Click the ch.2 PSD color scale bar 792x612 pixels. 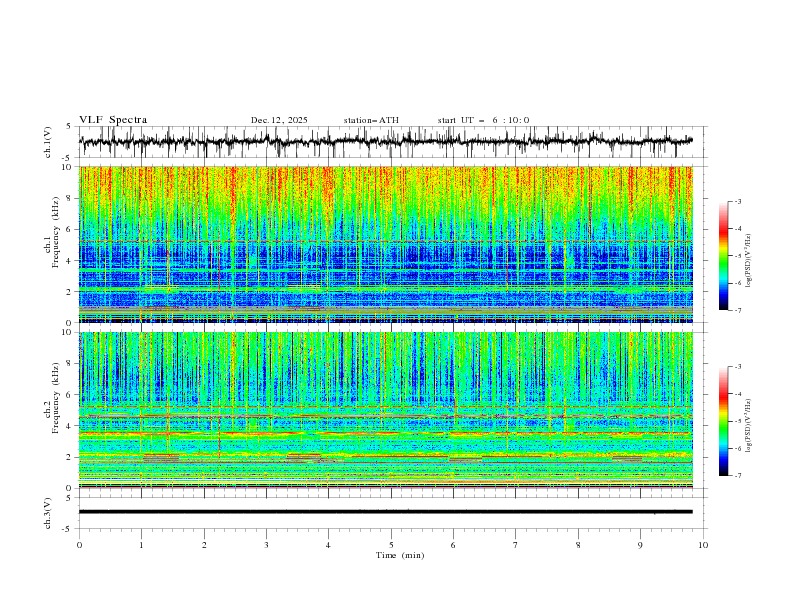[x=723, y=421]
